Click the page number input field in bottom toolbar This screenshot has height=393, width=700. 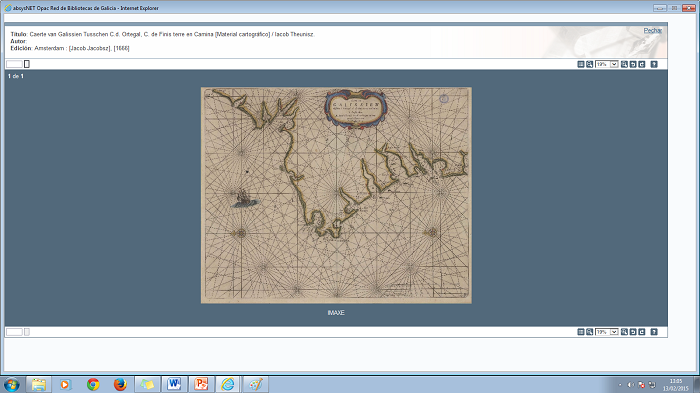coord(14,332)
